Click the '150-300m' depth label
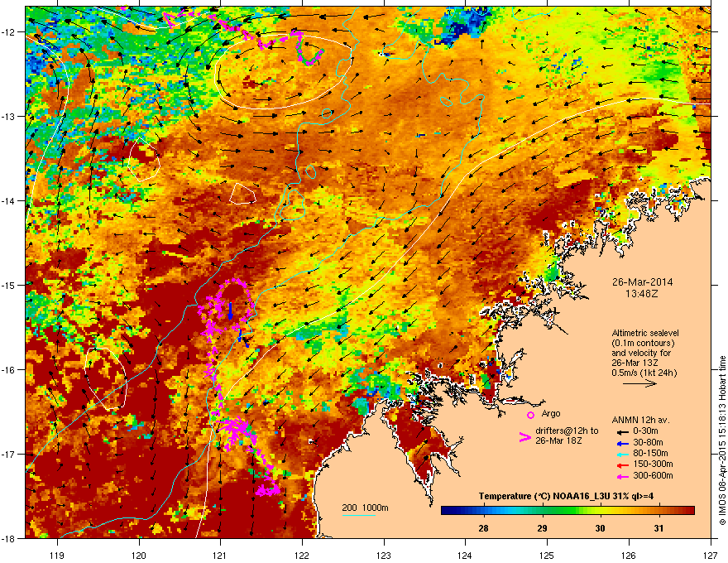The height and width of the screenshot is (563, 728). pos(653,464)
